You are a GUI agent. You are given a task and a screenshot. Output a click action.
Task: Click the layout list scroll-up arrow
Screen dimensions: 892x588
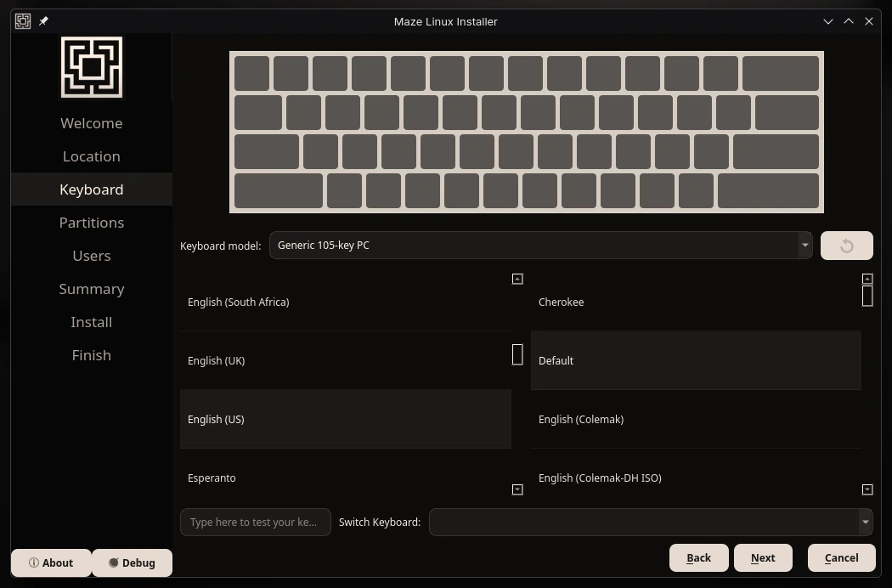(x=517, y=279)
